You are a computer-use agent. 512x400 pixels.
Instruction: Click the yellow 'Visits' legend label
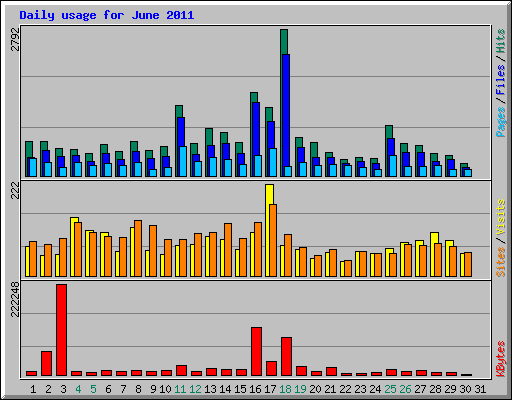[x=500, y=218]
